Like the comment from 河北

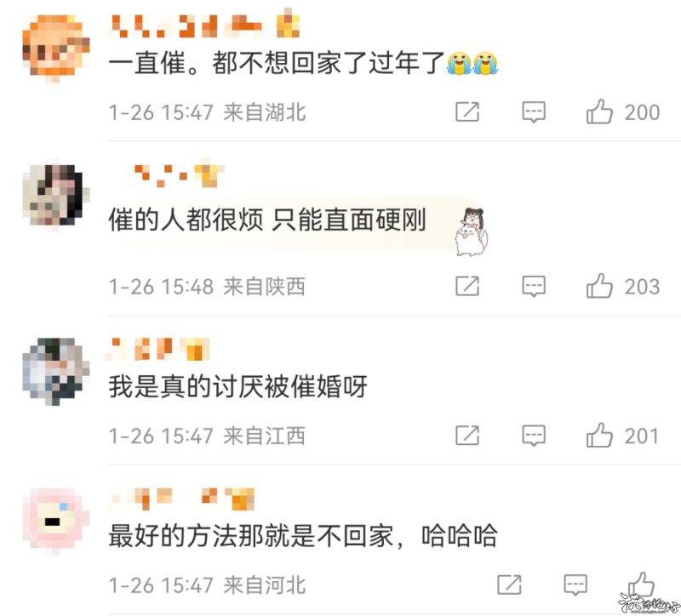coord(641,585)
